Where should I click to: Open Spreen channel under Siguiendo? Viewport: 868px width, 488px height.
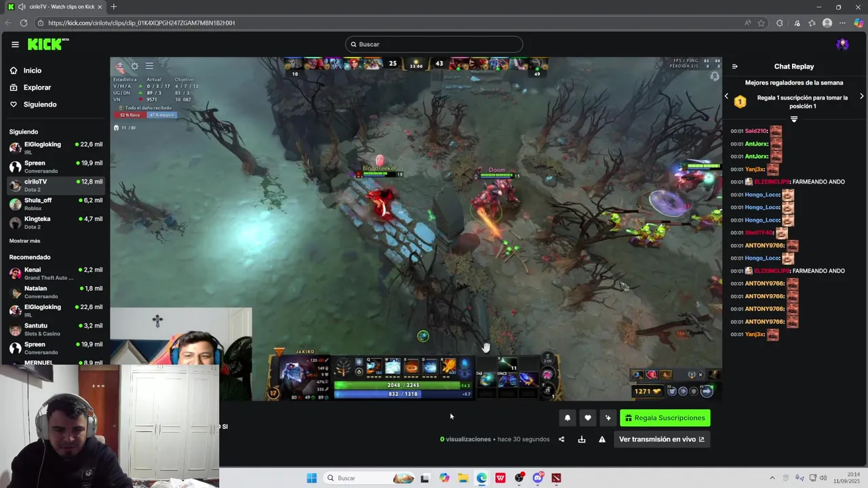coord(56,166)
